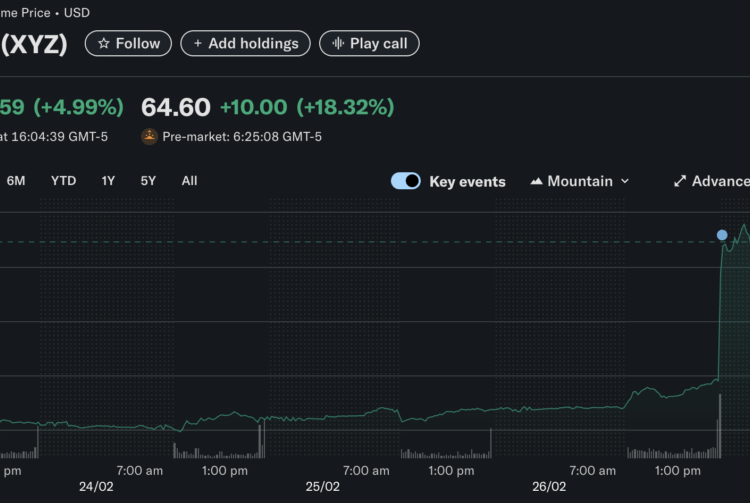Click the blue key event dot on chart

722,235
